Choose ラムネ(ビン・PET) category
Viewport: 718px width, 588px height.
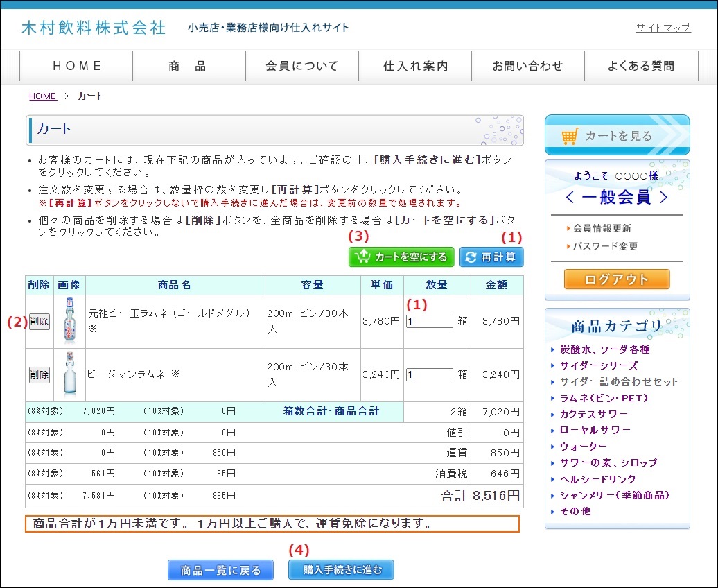(x=604, y=398)
